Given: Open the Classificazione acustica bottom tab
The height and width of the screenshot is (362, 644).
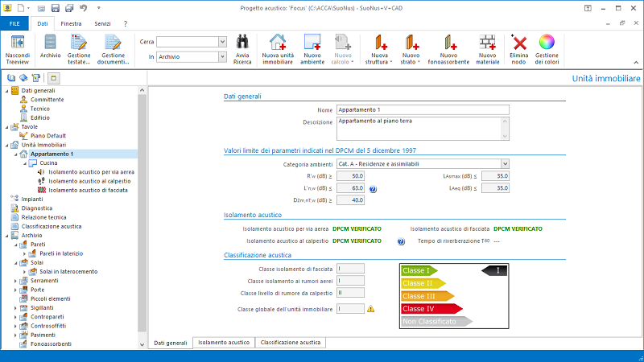Looking at the screenshot, I should pyautogui.click(x=291, y=343).
